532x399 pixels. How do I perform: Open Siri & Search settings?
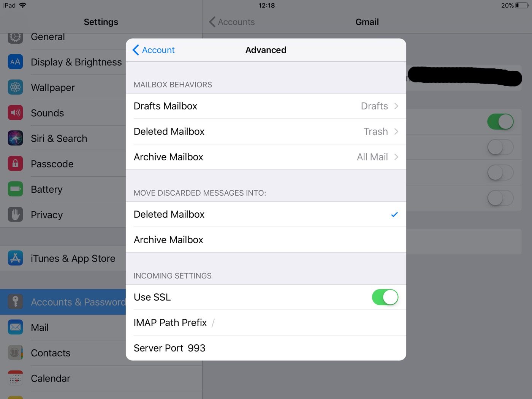[x=63, y=138]
